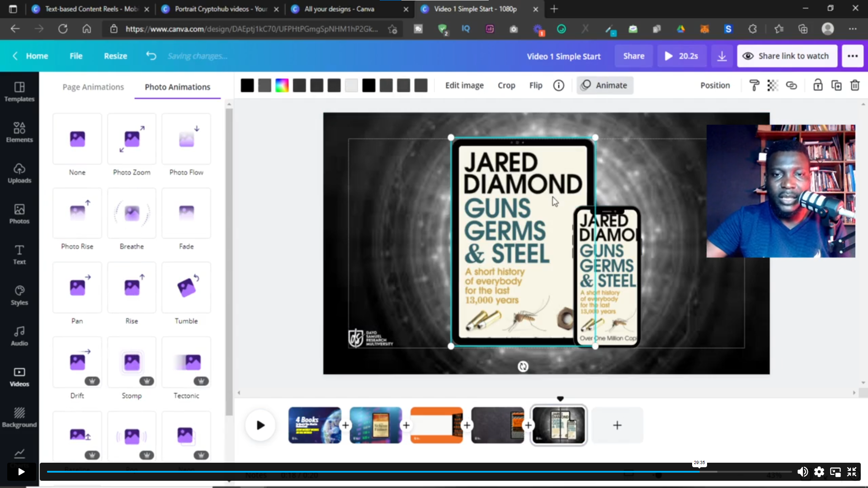Screen dimensions: 868x488
Task: Open the Elements panel
Action: tap(20, 131)
